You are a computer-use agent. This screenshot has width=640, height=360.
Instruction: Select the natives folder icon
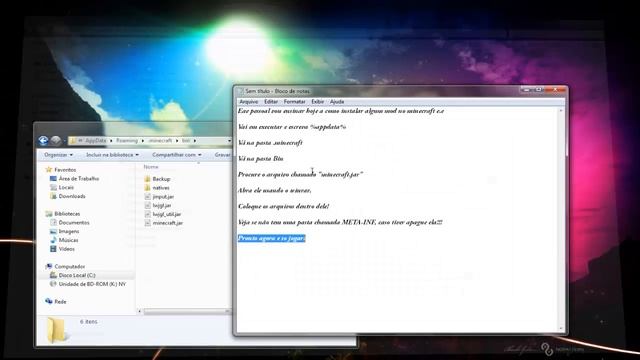[147, 188]
